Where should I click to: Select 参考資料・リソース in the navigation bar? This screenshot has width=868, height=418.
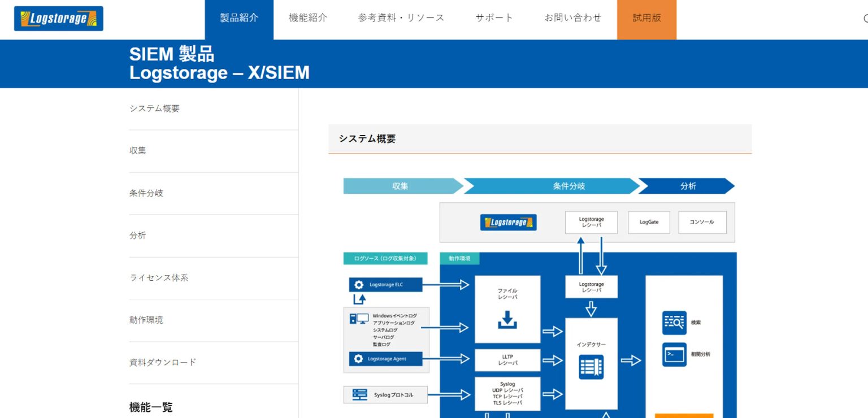click(401, 18)
